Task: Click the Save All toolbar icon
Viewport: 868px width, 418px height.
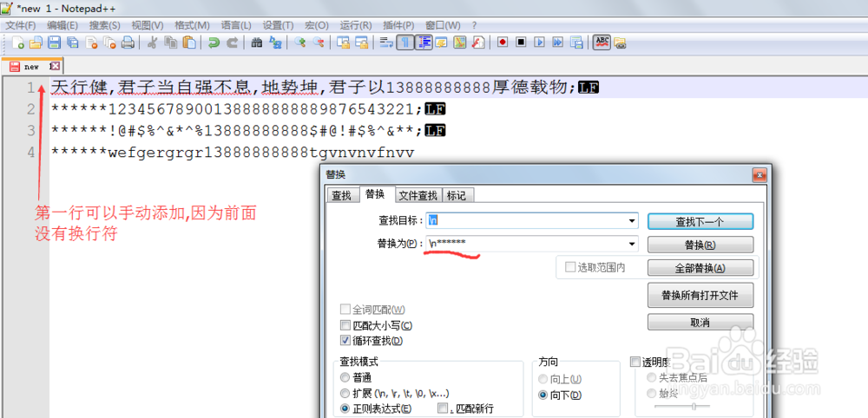Action: [x=73, y=42]
